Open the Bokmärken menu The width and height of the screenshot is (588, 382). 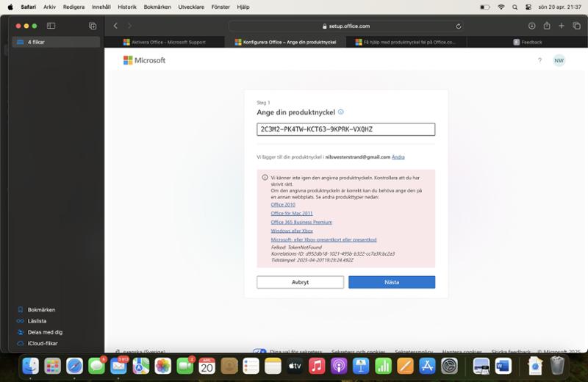click(157, 7)
